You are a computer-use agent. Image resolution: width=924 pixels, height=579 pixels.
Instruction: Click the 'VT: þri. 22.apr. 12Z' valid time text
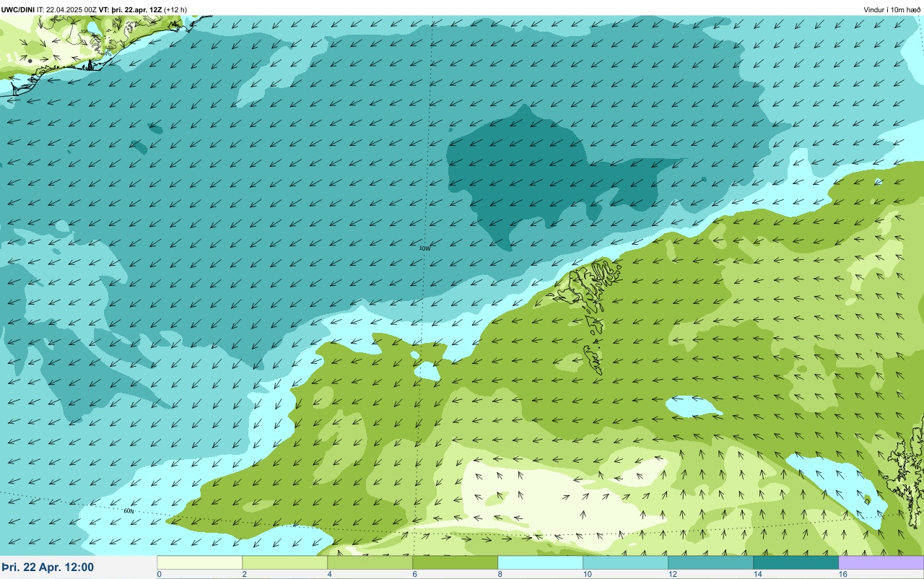[130, 9]
